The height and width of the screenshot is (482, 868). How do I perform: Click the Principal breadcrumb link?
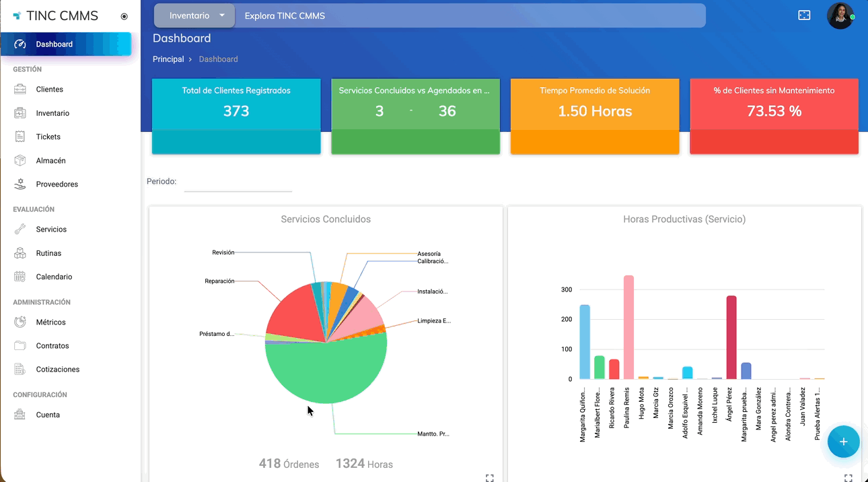(x=168, y=59)
